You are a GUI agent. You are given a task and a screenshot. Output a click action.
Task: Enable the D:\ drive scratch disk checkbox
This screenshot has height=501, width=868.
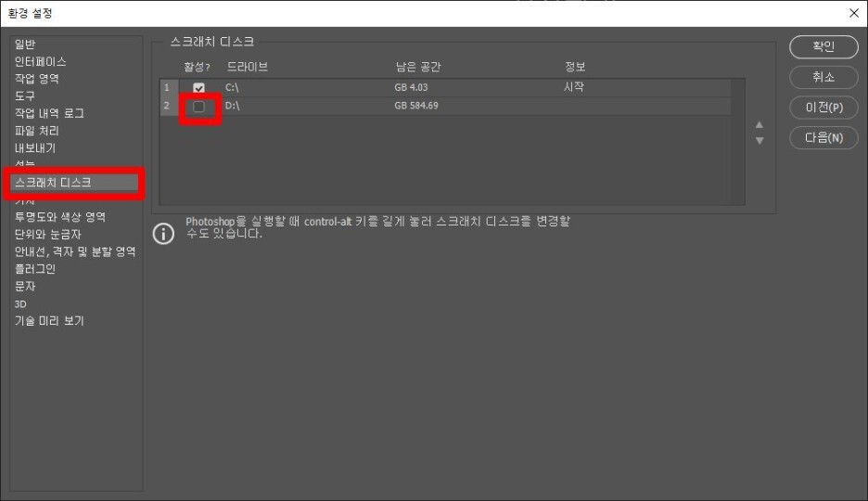[198, 107]
